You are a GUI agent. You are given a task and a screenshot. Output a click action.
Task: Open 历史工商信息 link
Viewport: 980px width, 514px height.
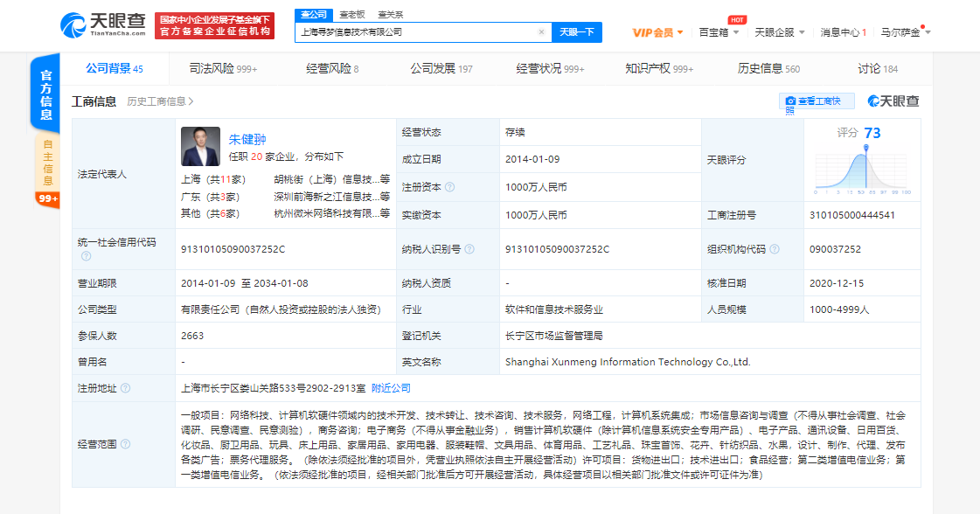coord(160,101)
